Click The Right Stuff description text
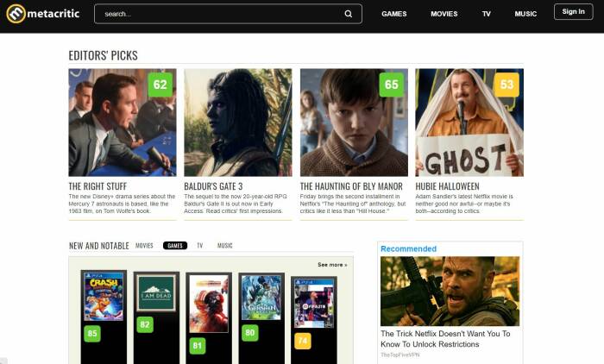 pyautogui.click(x=123, y=204)
